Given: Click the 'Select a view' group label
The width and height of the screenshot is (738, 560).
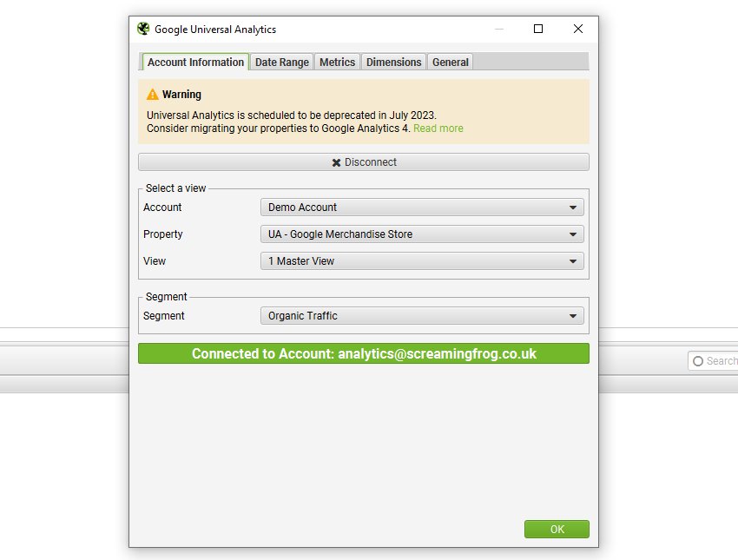Looking at the screenshot, I should click(x=175, y=188).
